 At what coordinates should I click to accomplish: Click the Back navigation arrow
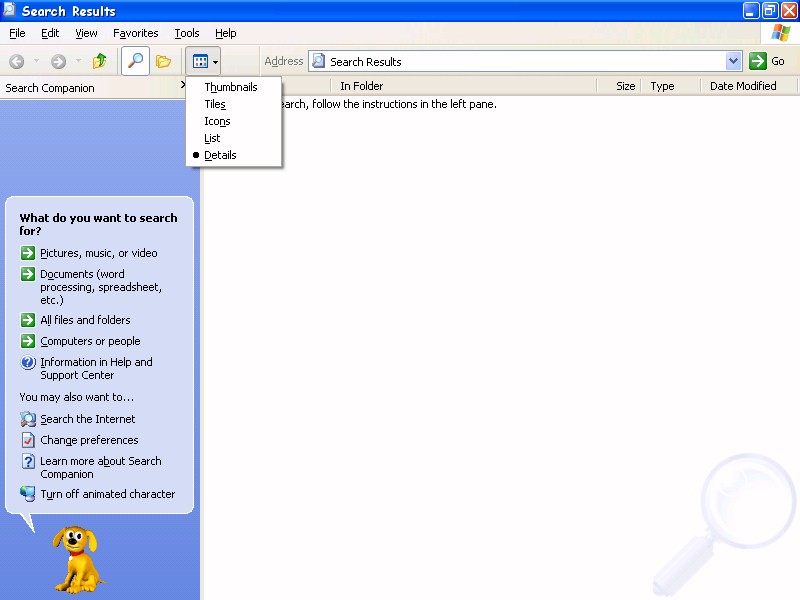pyautogui.click(x=17, y=62)
